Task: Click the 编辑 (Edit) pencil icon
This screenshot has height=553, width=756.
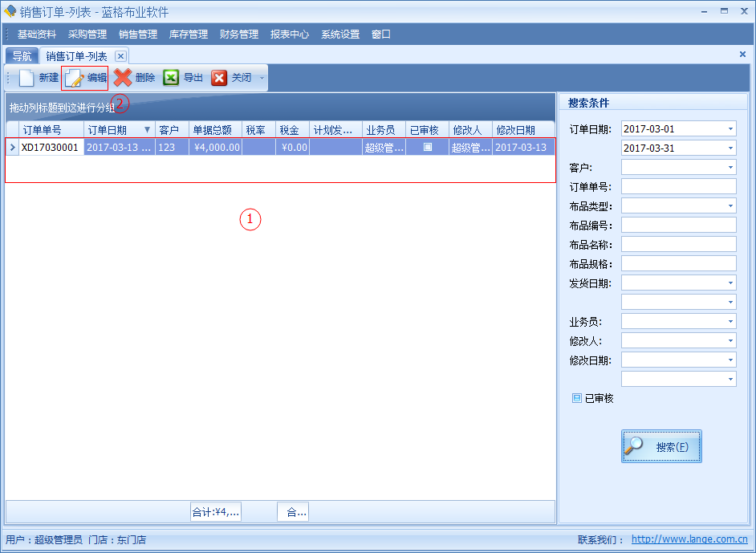Action: click(x=75, y=78)
